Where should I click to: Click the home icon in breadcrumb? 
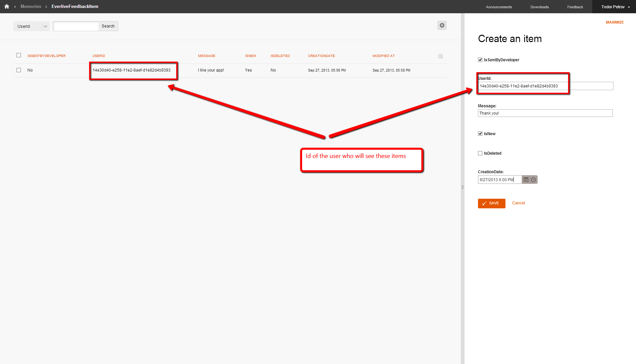(7, 6)
